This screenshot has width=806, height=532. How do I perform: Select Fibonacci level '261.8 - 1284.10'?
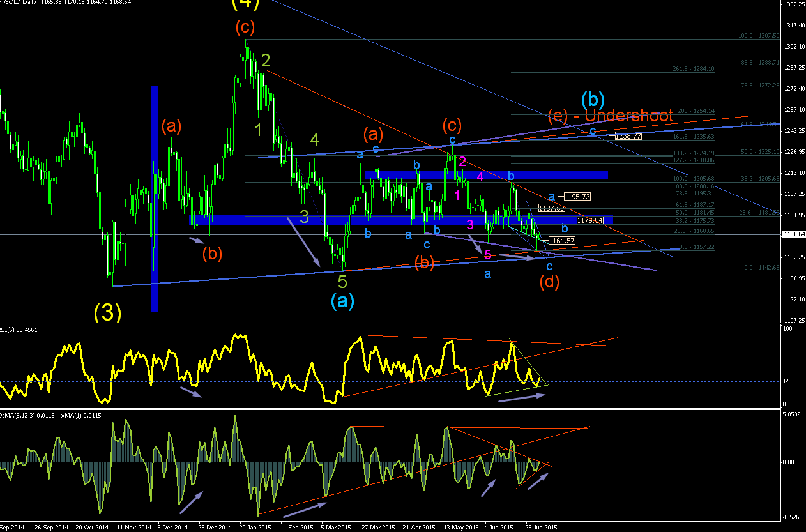693,68
